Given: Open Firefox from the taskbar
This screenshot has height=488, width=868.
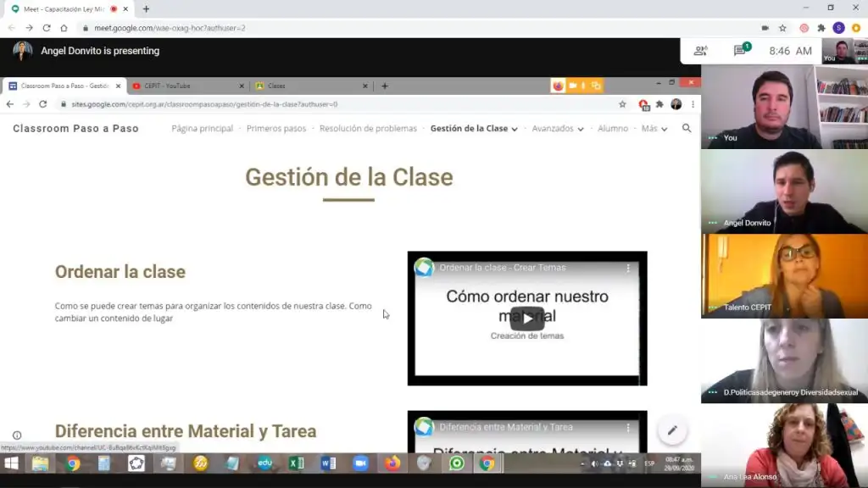Looking at the screenshot, I should coord(392,463).
